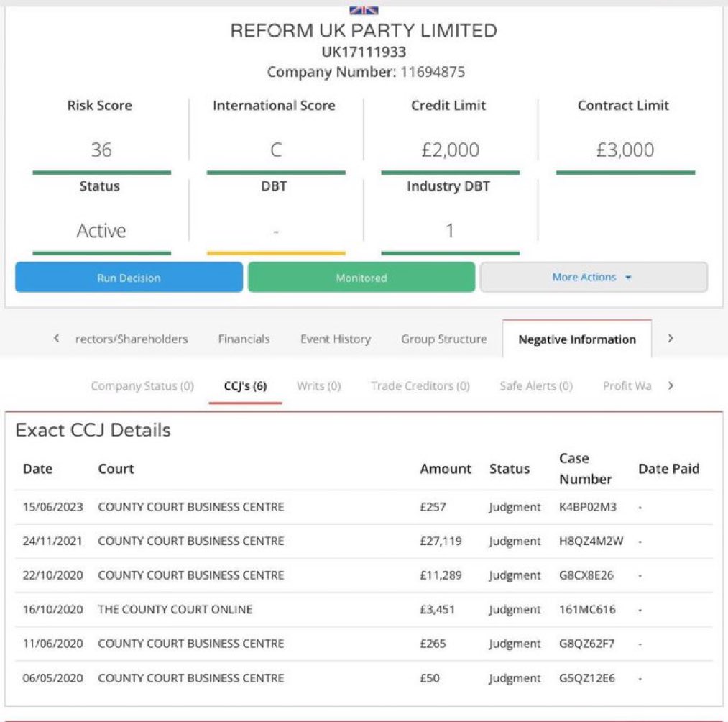Viewport: 728px width, 722px height.
Task: Click the Exact CCJ Details heading
Action: [x=93, y=430]
